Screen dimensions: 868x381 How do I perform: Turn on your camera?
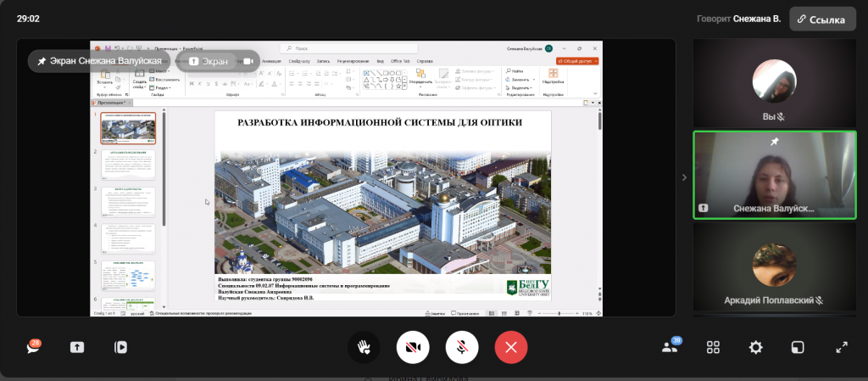coord(413,347)
